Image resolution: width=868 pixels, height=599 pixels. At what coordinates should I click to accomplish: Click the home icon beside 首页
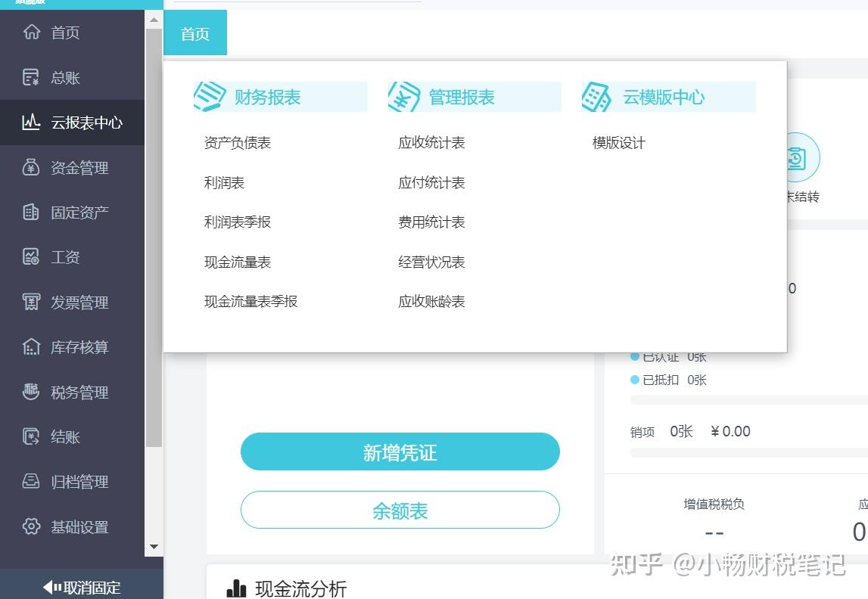(x=32, y=32)
